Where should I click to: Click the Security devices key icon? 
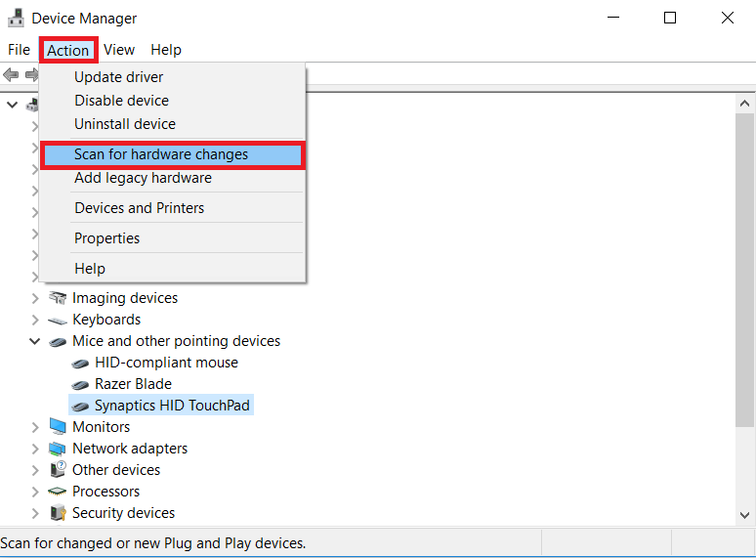pos(58,513)
